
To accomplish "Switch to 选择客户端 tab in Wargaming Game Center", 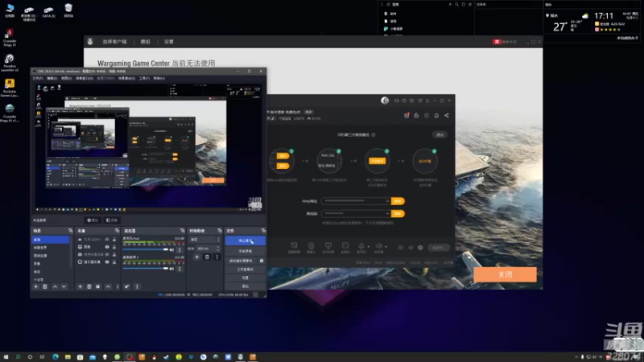I will [114, 42].
